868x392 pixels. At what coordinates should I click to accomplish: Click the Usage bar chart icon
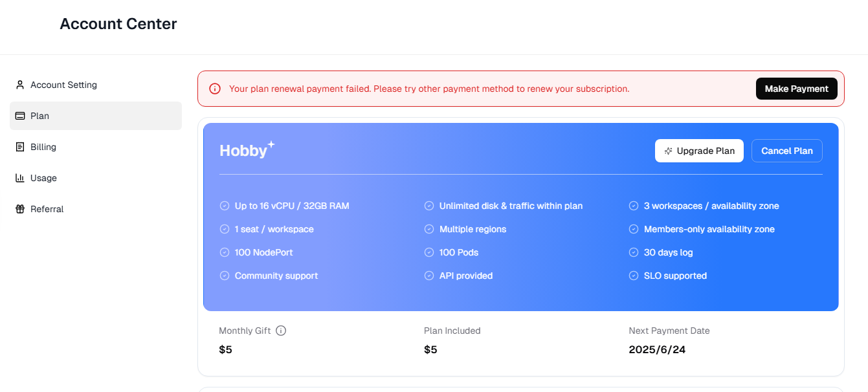(20, 178)
